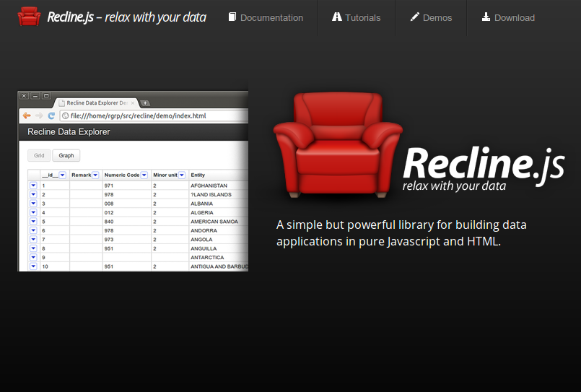Open the Download menu item
Screen dimensions: 581x392
tap(508, 17)
